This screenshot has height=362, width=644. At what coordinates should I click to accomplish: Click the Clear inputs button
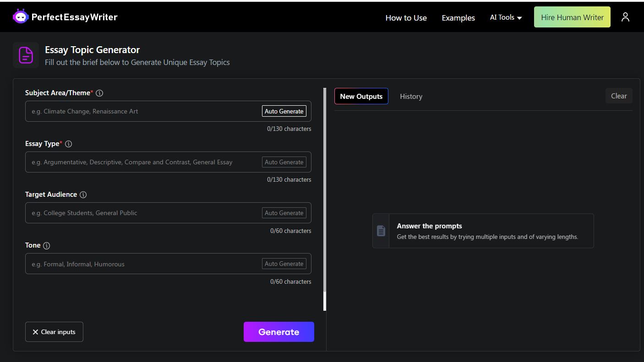tap(54, 332)
